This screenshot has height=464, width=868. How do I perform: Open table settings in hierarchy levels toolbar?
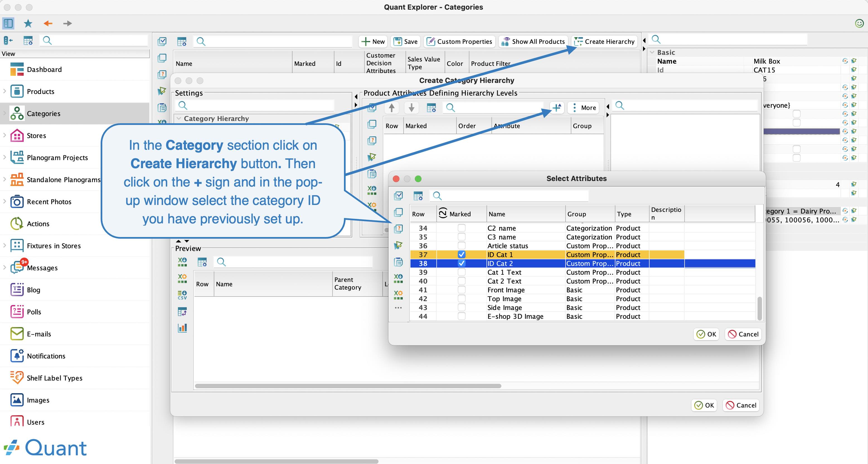[x=431, y=108]
